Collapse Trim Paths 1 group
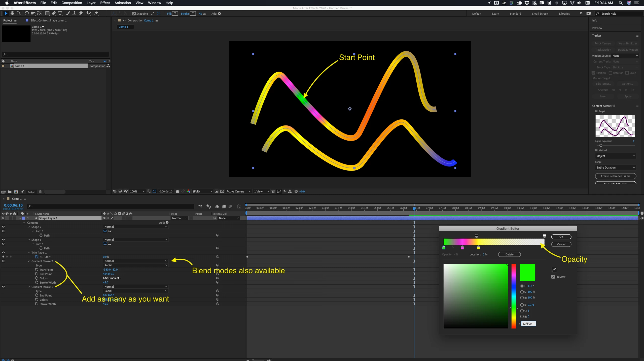Image resolution: width=644 pixels, height=361 pixels. [x=29, y=253]
